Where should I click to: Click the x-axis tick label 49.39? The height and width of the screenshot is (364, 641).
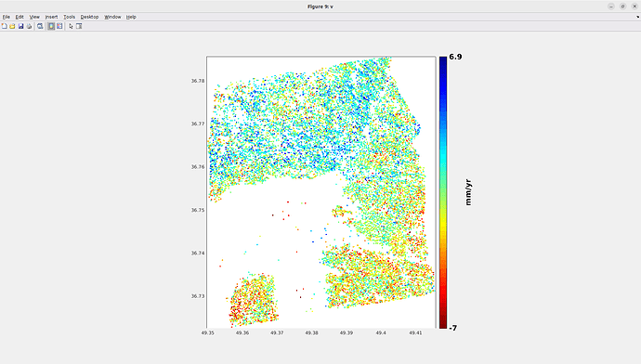coord(347,333)
